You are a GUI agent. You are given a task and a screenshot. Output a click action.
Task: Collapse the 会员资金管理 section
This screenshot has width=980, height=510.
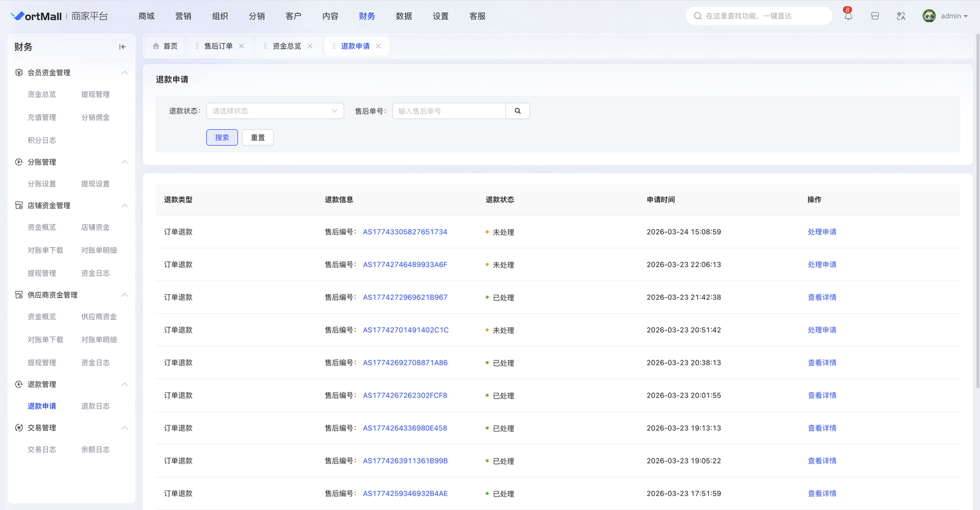pyautogui.click(x=124, y=73)
